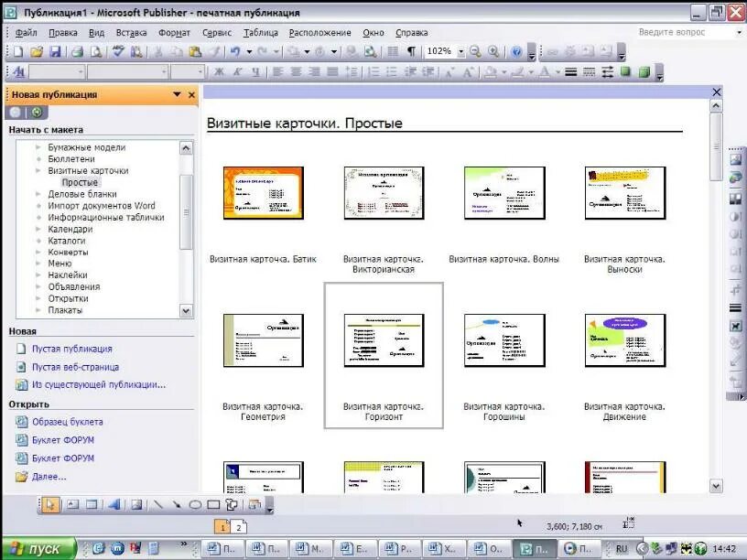This screenshot has height=560, width=747.
Task: Open the Справка menu
Action: click(x=412, y=32)
